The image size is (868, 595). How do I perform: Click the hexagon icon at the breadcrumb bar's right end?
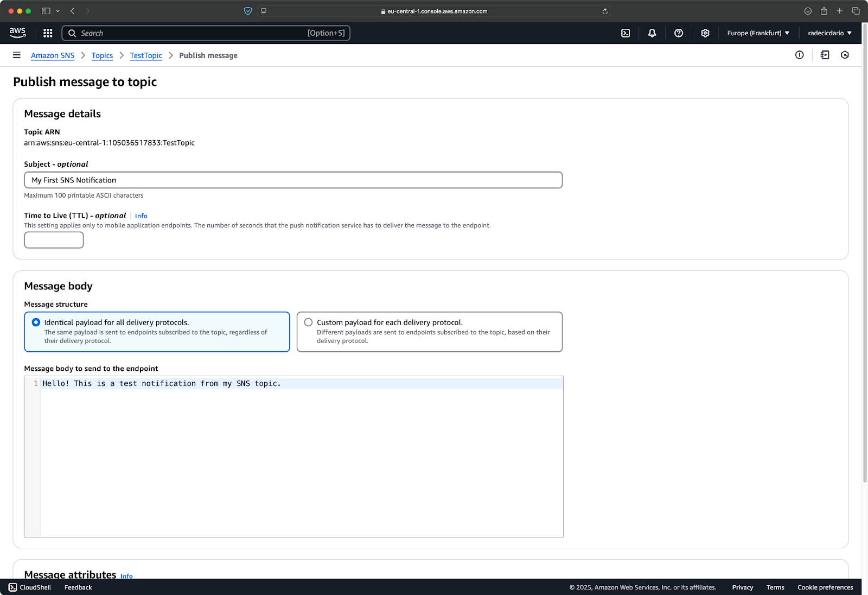(x=845, y=55)
